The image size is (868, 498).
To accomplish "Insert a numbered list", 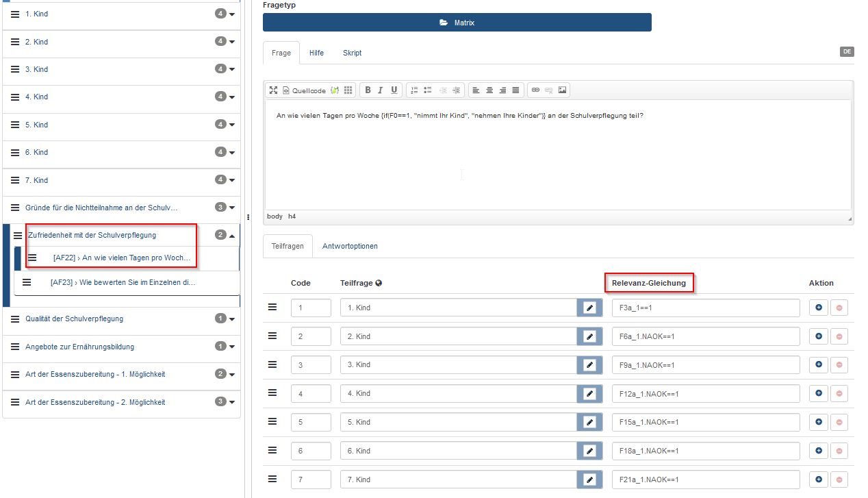I will [414, 90].
